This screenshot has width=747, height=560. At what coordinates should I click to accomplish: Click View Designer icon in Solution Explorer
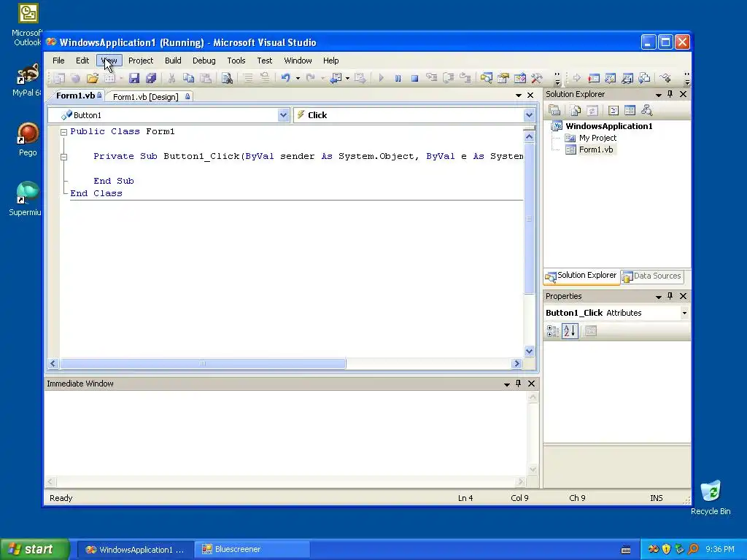click(630, 111)
